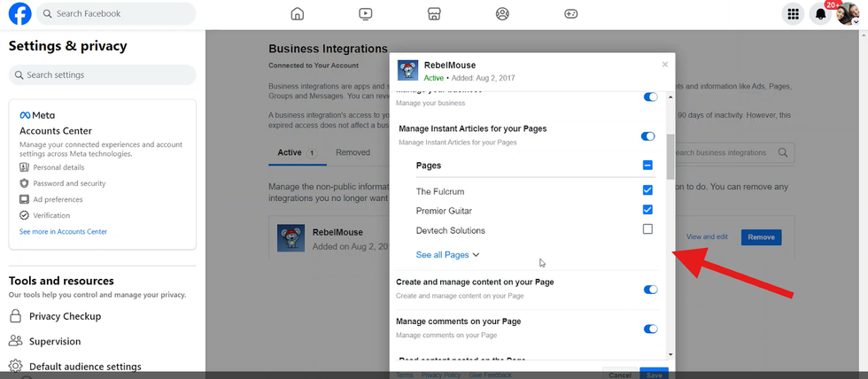This screenshot has width=868, height=379.
Task: Open the notifications bell icon
Action: (820, 14)
